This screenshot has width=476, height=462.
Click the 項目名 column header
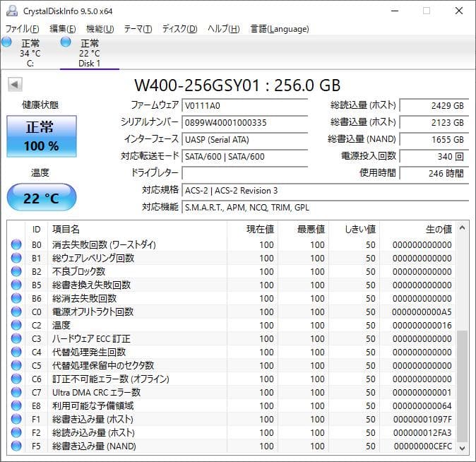pyautogui.click(x=138, y=229)
